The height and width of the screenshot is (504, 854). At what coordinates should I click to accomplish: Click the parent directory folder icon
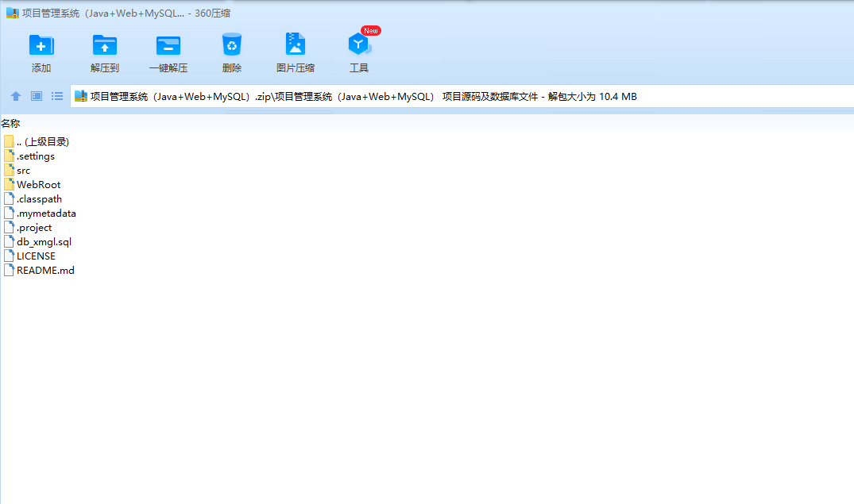coord(9,141)
